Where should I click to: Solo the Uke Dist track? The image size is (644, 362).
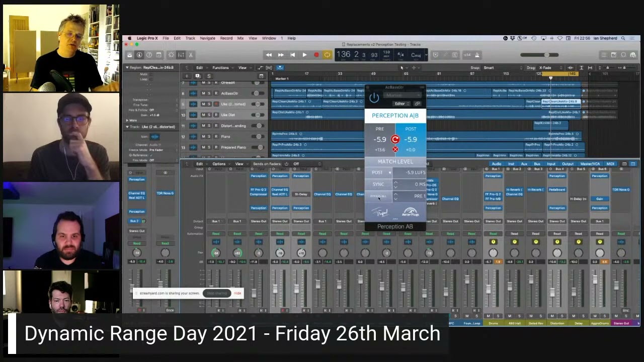[x=209, y=115]
